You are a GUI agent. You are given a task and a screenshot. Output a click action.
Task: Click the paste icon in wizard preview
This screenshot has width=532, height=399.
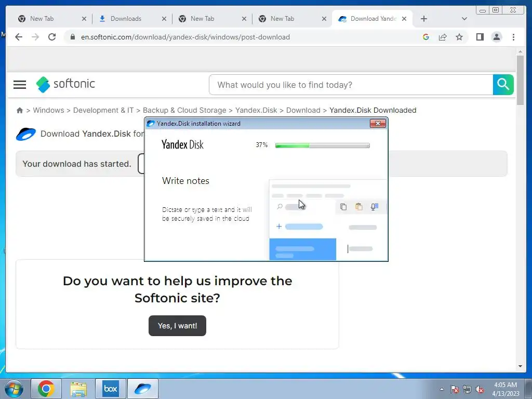358,207
